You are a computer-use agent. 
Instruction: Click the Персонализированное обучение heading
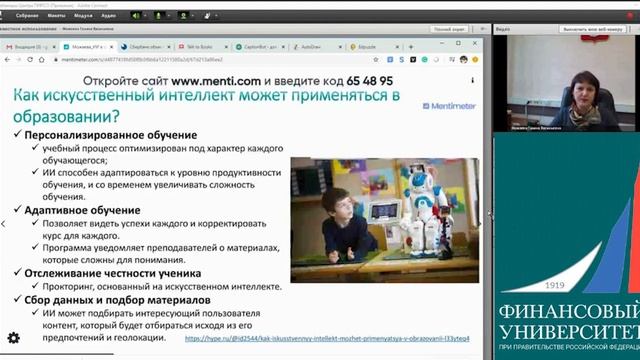coord(111,135)
